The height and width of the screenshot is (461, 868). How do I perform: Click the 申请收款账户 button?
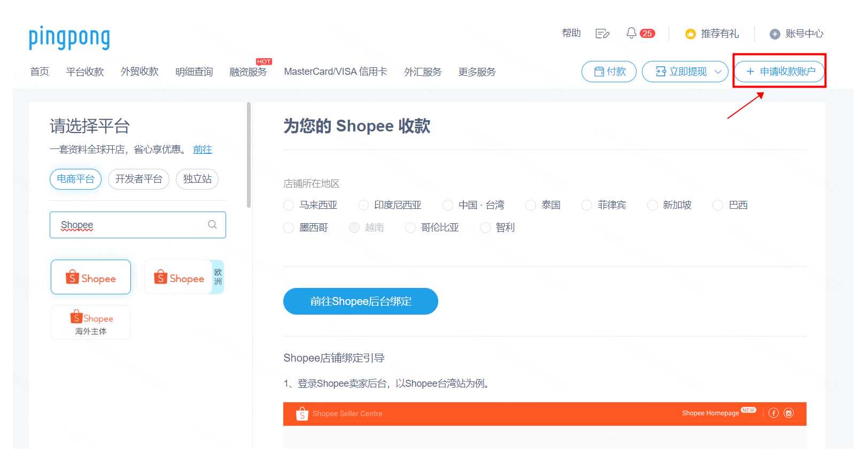point(779,72)
